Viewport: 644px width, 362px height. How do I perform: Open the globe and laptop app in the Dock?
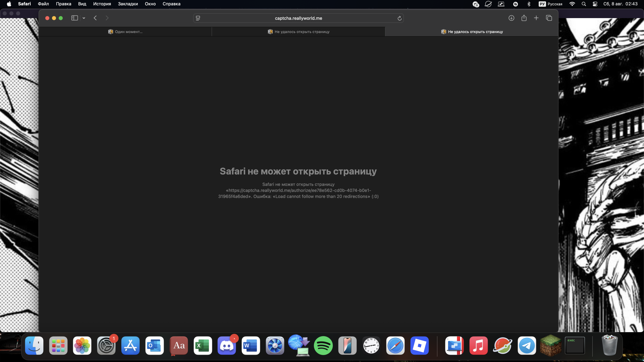pos(299,346)
